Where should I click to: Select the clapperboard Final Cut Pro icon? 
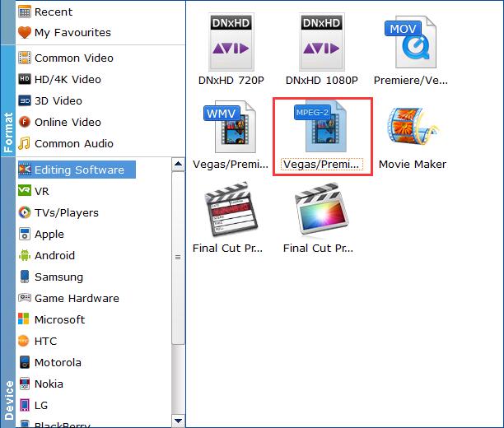(x=231, y=212)
